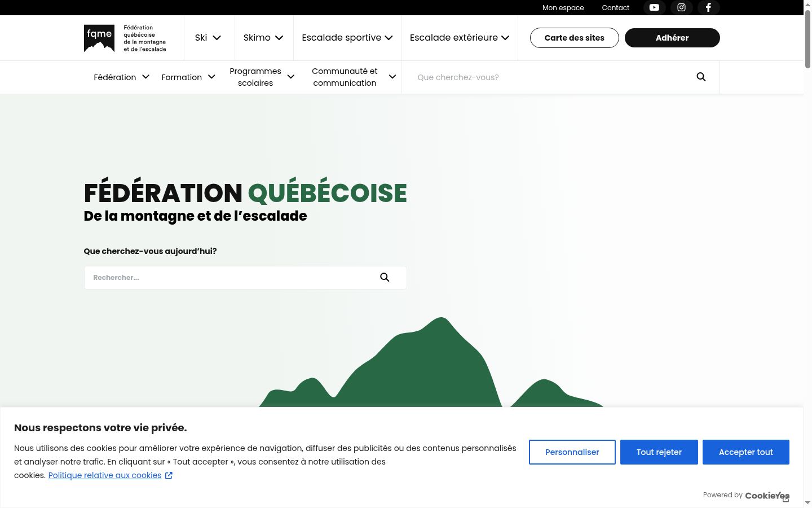This screenshot has height=508, width=812.
Task: Click the text "Nous respectons votre vie privée."
Action: 100,428
